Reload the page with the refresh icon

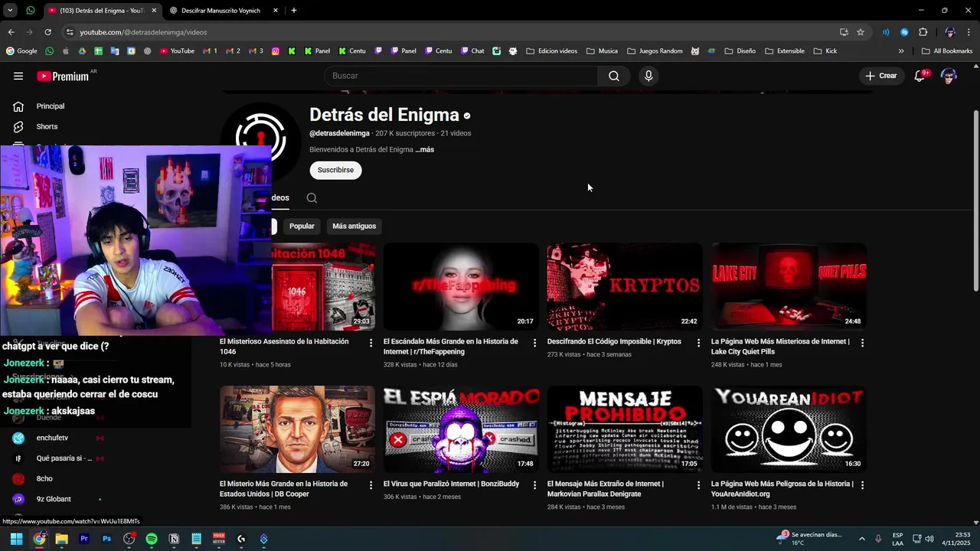(47, 32)
